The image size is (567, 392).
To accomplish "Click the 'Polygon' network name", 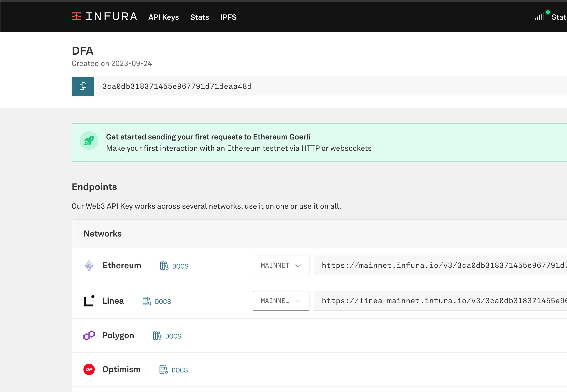I will pyautogui.click(x=118, y=335).
